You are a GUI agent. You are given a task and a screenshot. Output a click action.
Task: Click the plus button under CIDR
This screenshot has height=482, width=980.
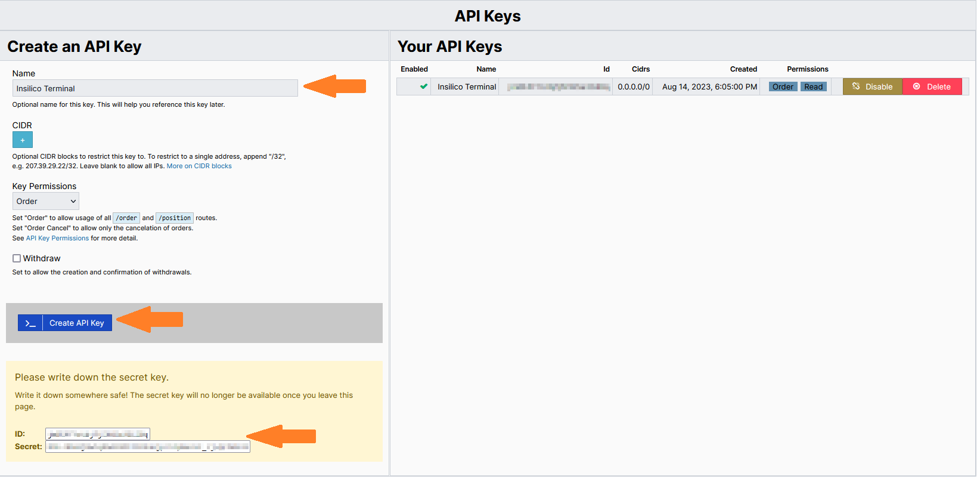click(x=22, y=140)
